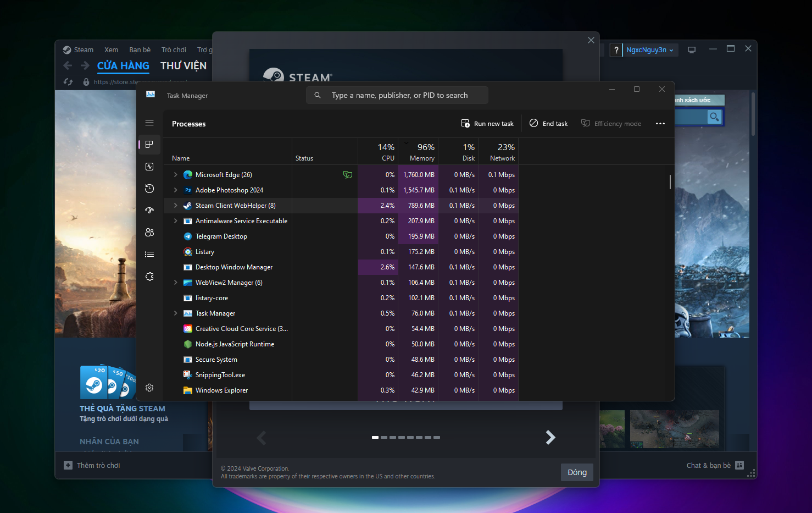Switch to CỬA HÀNG tab in Steam
The image size is (812, 513).
coord(123,65)
